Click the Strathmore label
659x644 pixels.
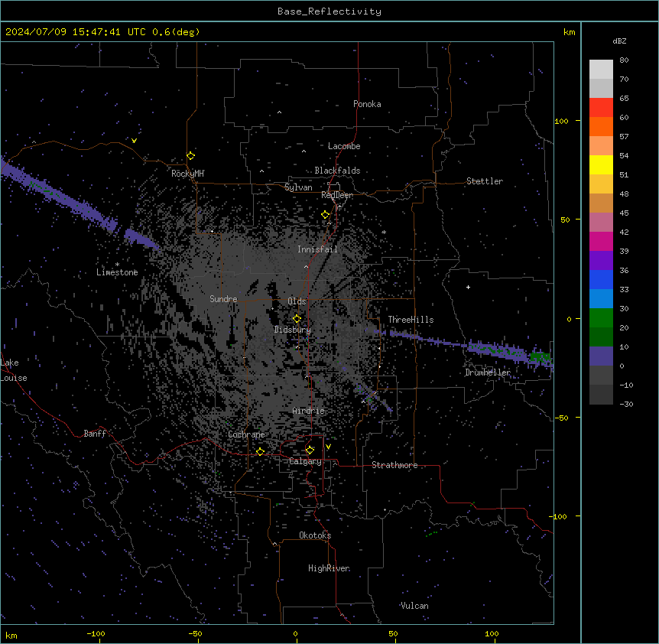tap(394, 465)
